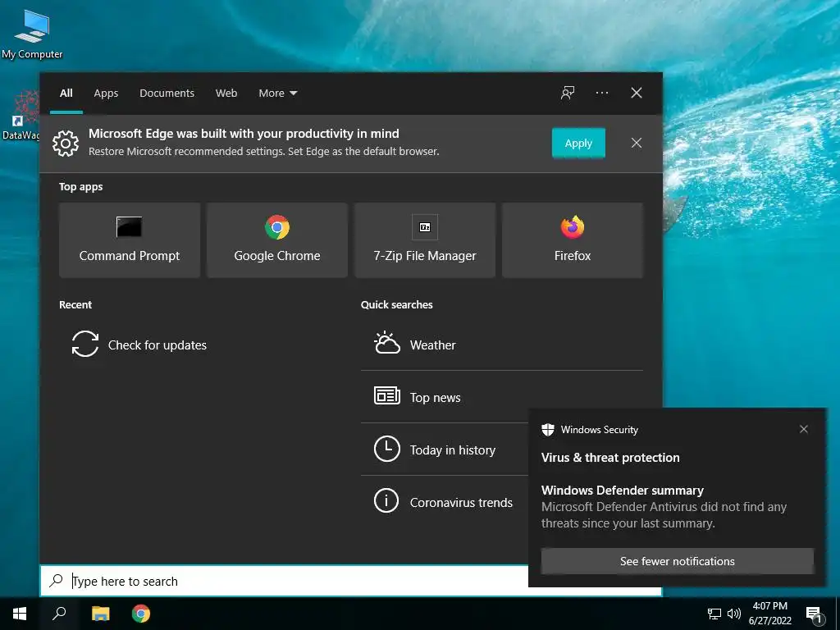Open the search feedback person icon

click(568, 94)
